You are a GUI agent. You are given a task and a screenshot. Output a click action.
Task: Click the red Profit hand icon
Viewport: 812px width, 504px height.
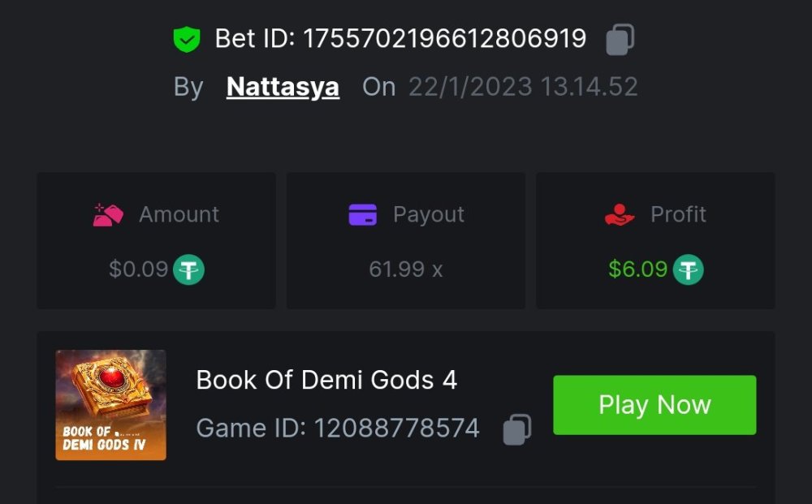[x=620, y=214]
